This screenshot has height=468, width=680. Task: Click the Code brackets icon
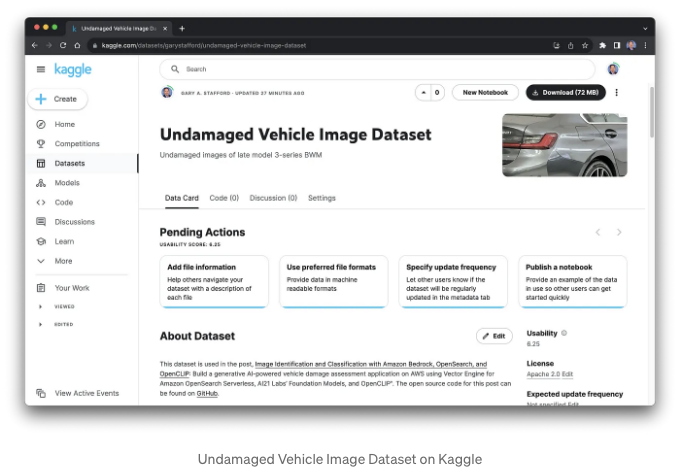coord(41,203)
